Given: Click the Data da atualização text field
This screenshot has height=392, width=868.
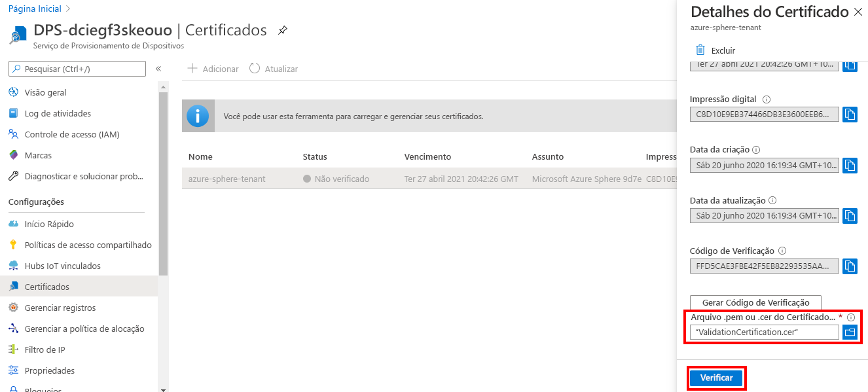Looking at the screenshot, I should pyautogui.click(x=764, y=215).
